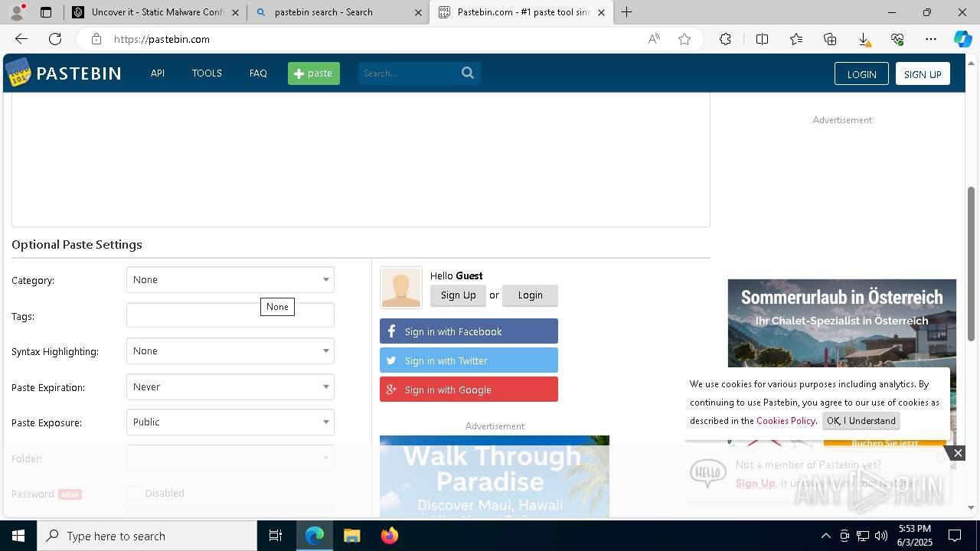Close the Pastebin.com tab
This screenshot has height=551, width=980.
pos(601,12)
